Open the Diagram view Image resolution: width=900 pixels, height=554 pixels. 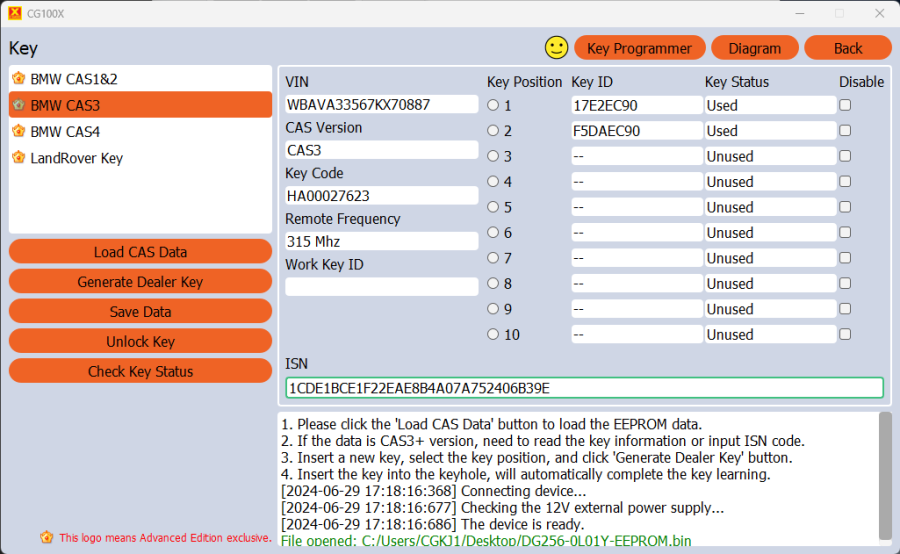pyautogui.click(x=754, y=48)
